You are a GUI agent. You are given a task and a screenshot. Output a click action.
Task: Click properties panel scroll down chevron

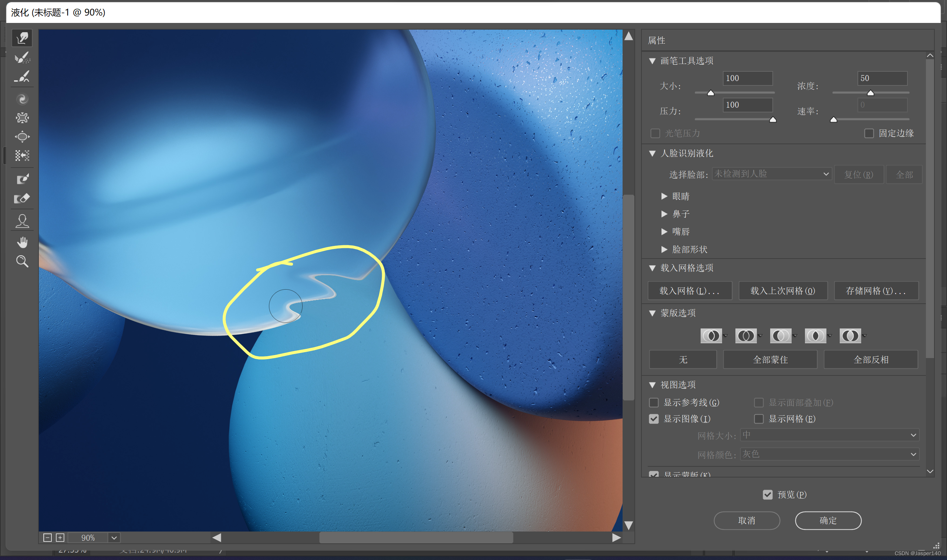tap(930, 471)
